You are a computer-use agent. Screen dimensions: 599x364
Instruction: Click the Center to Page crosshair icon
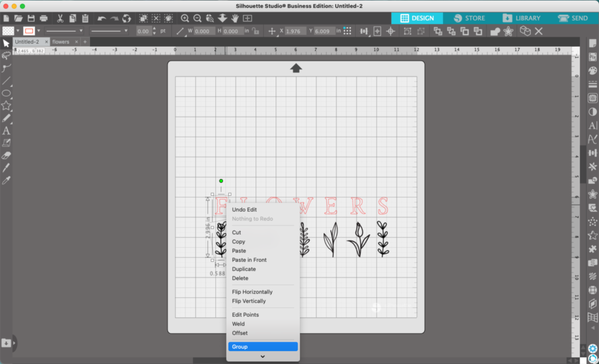click(x=390, y=32)
